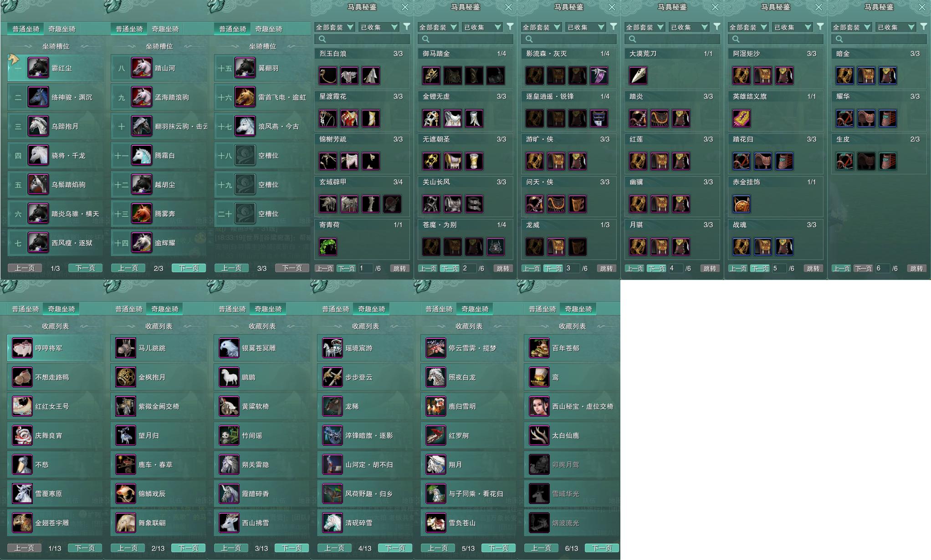Click the filter funnel in 烈玉白浪 panel
The width and height of the screenshot is (931, 560).
click(407, 27)
